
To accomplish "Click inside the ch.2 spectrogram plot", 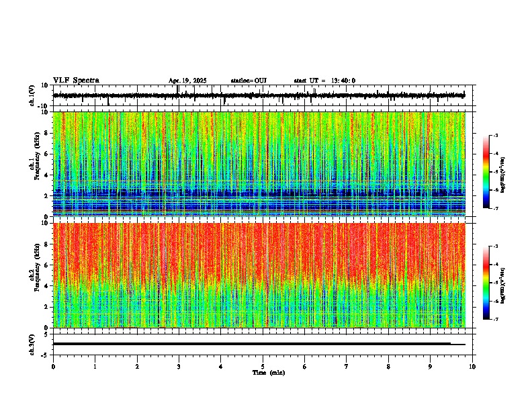I will pos(259,275).
